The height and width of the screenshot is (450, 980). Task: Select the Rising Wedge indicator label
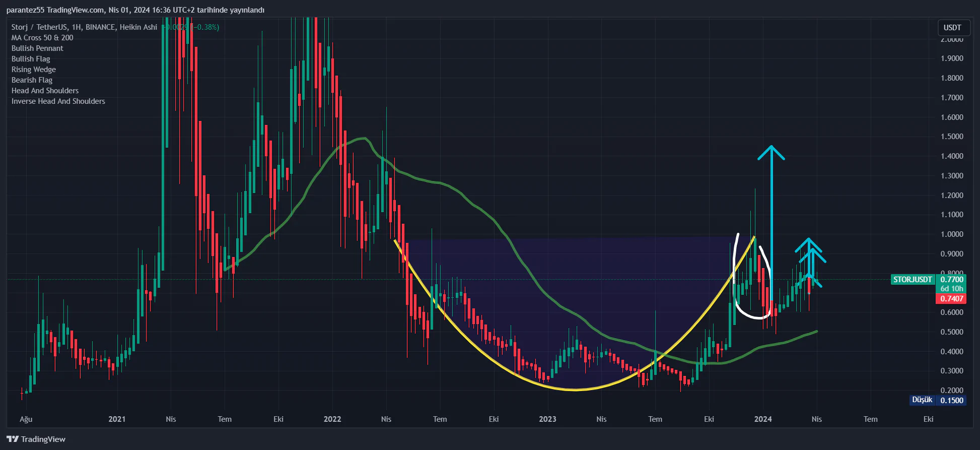point(34,70)
